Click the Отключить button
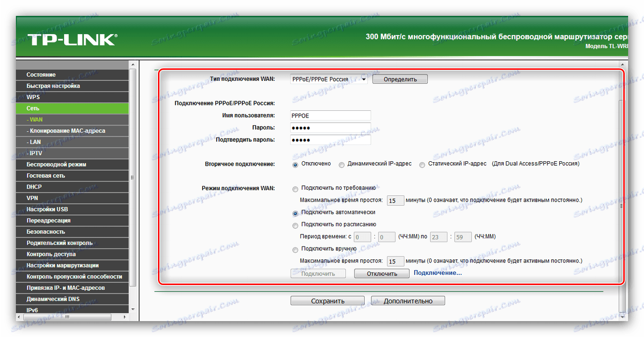 (382, 273)
